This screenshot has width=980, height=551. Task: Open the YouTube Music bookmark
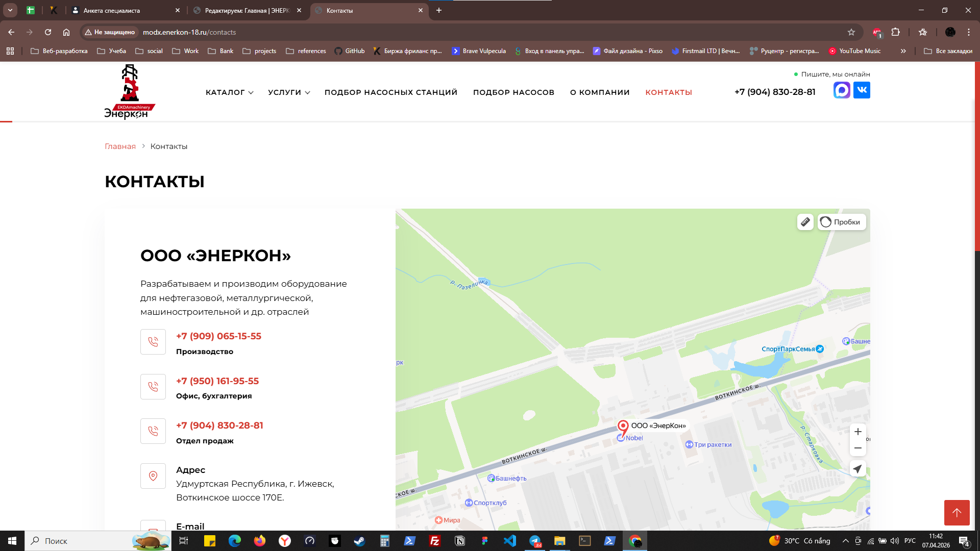855,51
